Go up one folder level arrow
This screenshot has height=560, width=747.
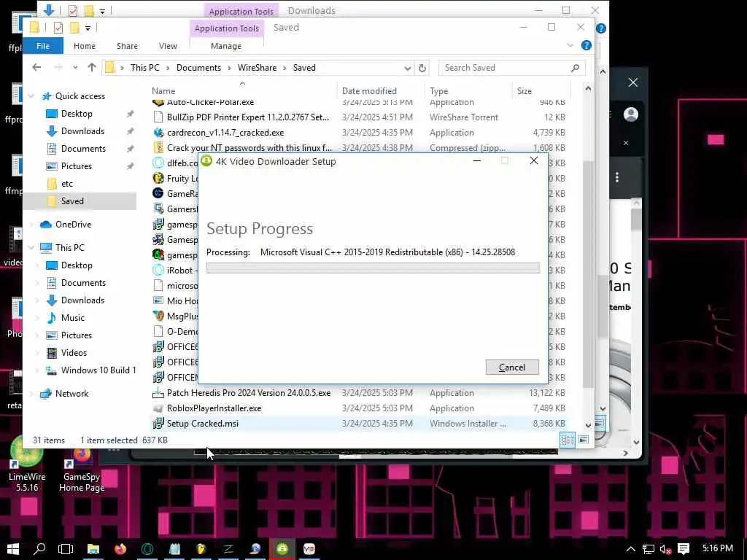92,68
